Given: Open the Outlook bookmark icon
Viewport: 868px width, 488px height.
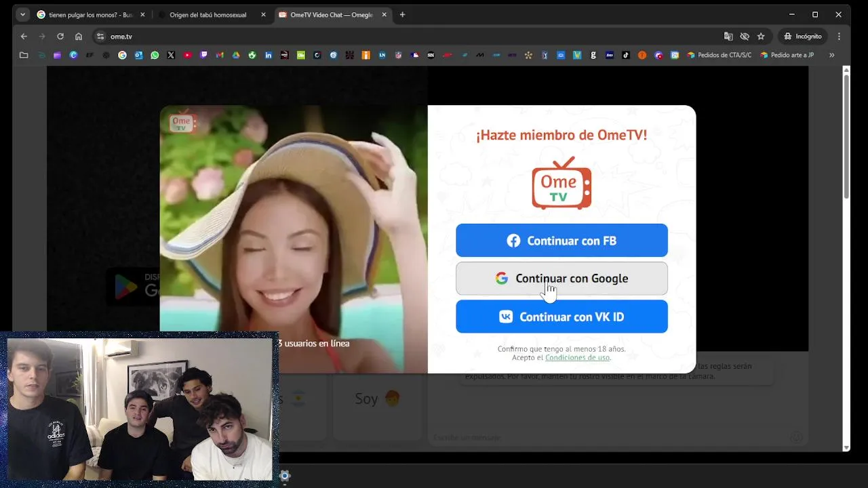Looking at the screenshot, I should coord(138,55).
